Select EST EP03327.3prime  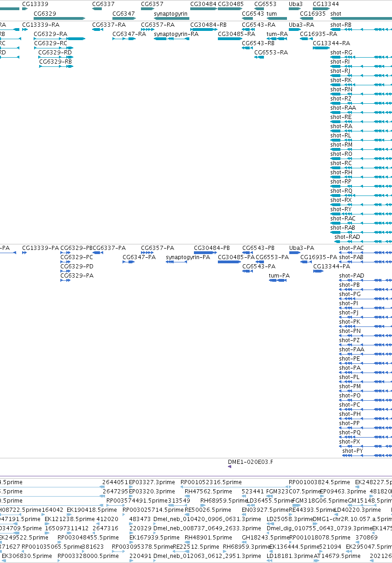[152, 482]
